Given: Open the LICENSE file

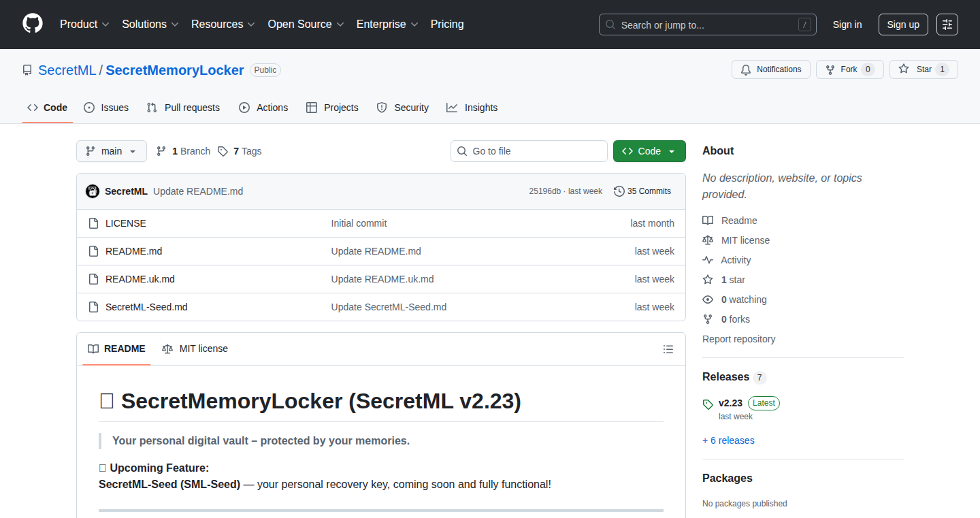Looking at the screenshot, I should click(126, 223).
